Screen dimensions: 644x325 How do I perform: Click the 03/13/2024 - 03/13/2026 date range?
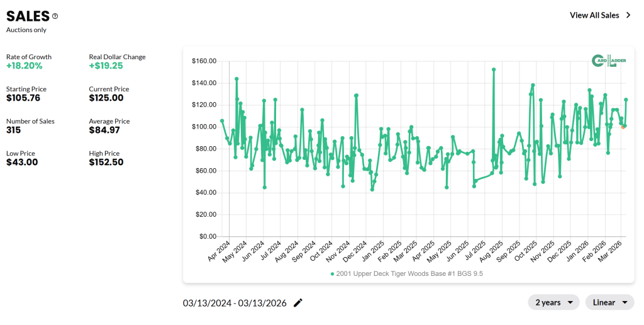point(235,303)
